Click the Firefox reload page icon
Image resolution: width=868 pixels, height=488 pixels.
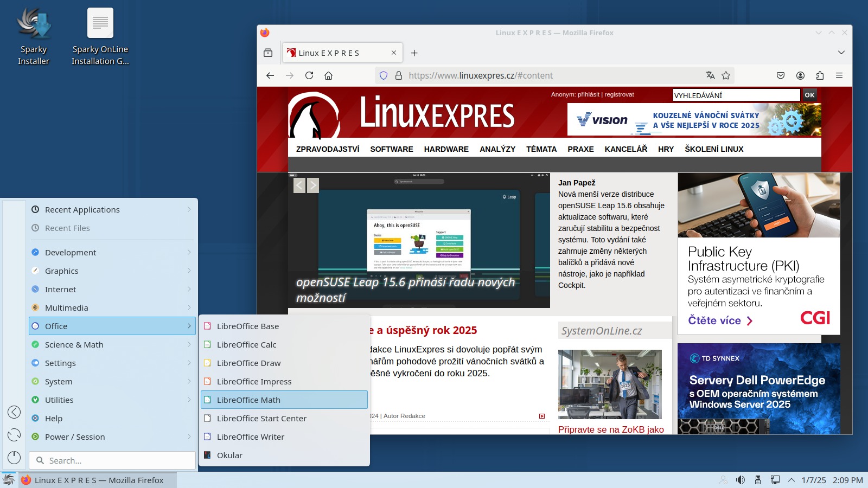click(x=309, y=75)
